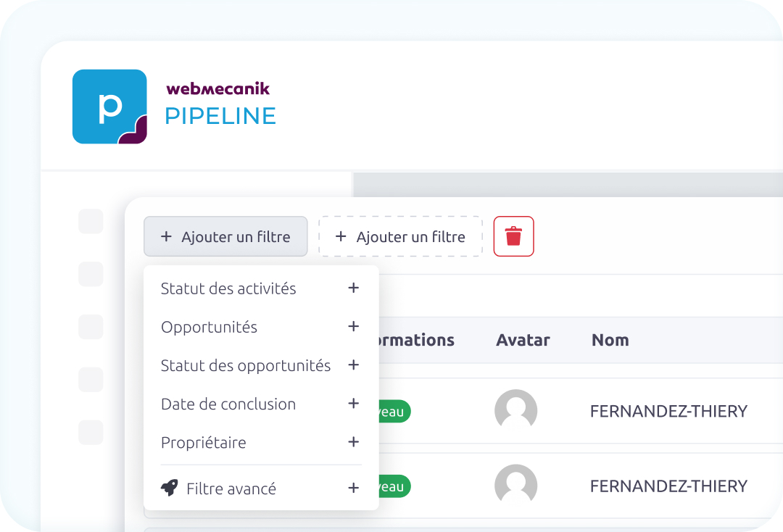The width and height of the screenshot is (783, 532).
Task: Click the first placeholder toggle in the left sidebar
Action: point(90,221)
